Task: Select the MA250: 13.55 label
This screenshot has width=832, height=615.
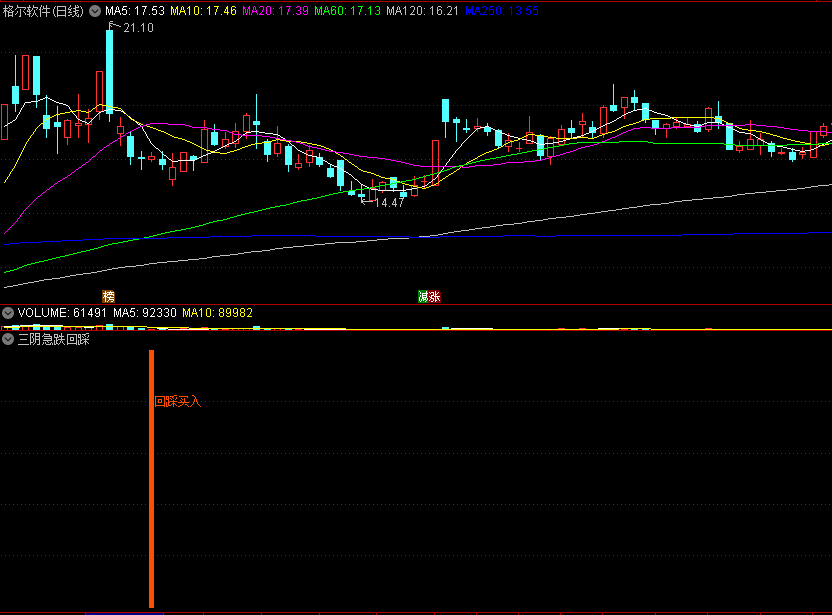Action: point(502,11)
